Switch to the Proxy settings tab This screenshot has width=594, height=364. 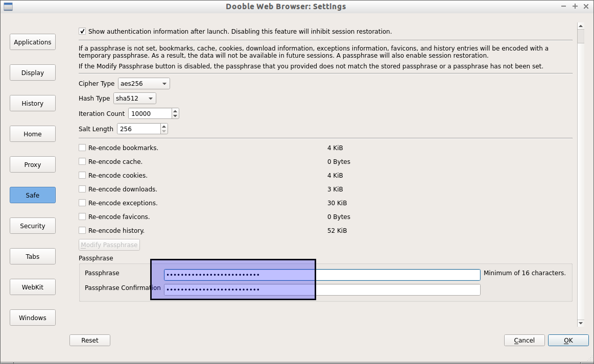coord(33,165)
